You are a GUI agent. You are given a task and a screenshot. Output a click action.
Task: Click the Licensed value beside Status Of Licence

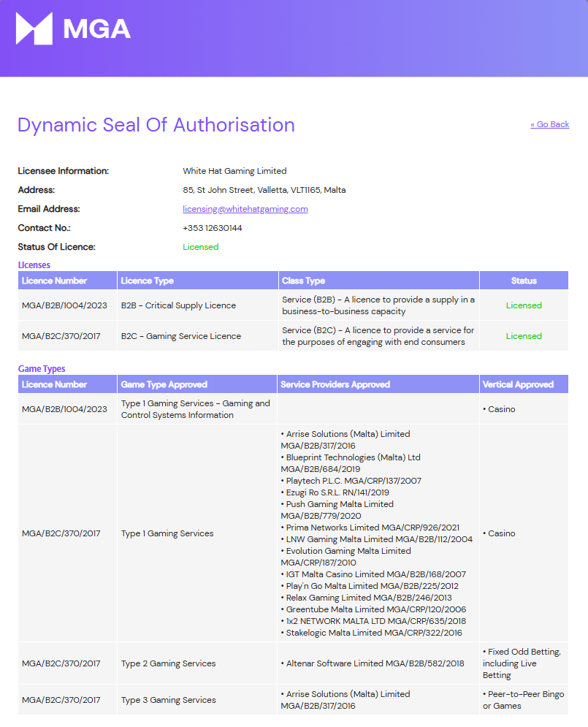pyautogui.click(x=201, y=247)
